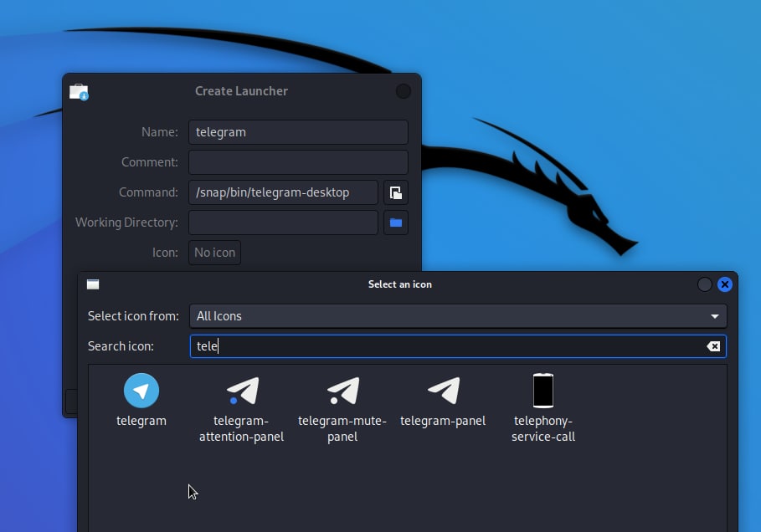Select the blue telegram icon

coord(141,390)
